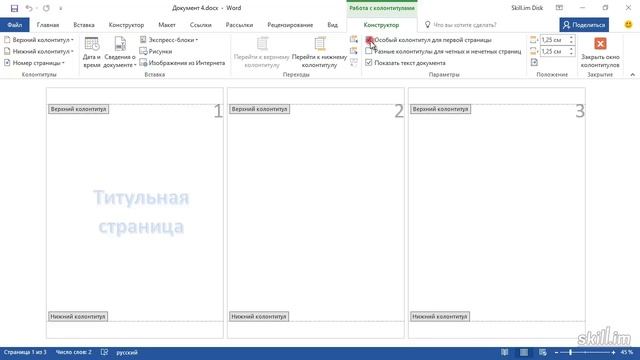Click Перейти к нижнему колонтитулу

click(320, 52)
